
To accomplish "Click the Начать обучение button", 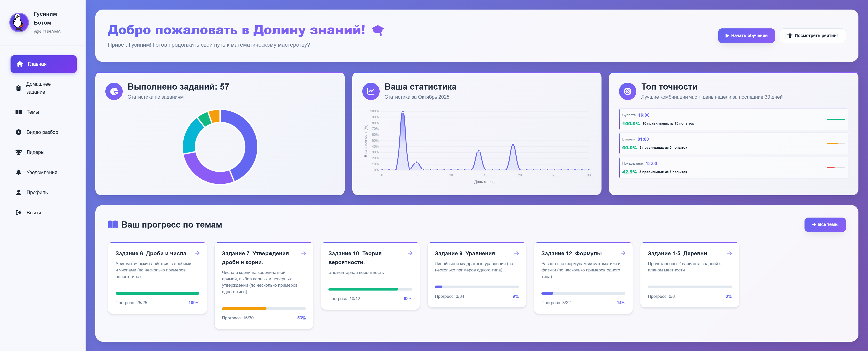I will 746,36.
